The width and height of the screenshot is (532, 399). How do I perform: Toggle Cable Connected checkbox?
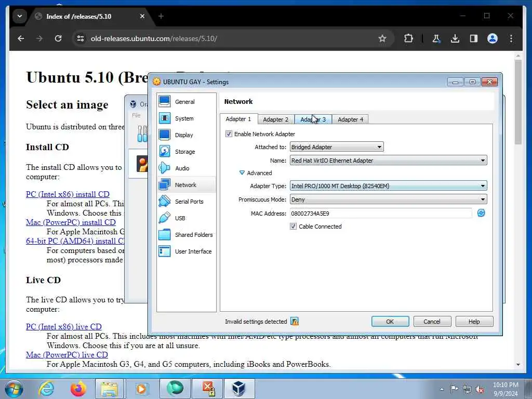(x=293, y=227)
